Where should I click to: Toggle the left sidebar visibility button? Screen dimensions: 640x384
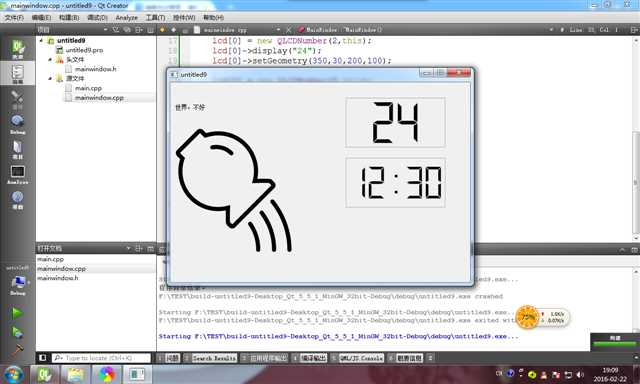click(x=42, y=358)
